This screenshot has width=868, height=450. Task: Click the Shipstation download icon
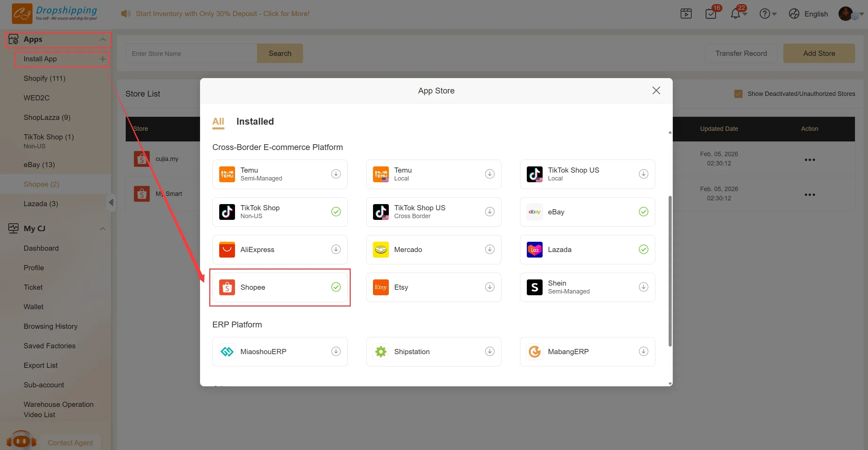click(489, 351)
